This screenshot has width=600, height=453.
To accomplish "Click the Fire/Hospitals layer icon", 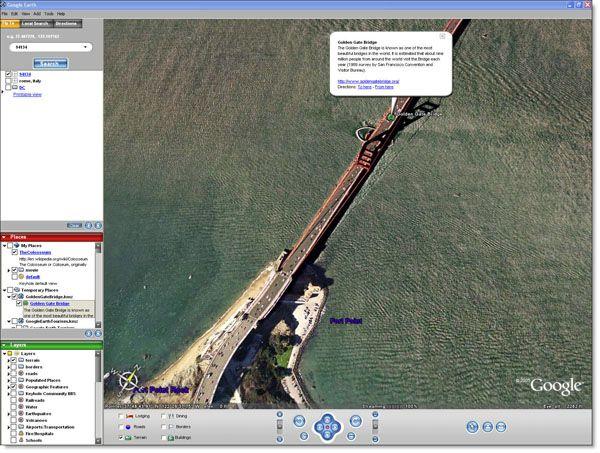I will (x=21, y=433).
